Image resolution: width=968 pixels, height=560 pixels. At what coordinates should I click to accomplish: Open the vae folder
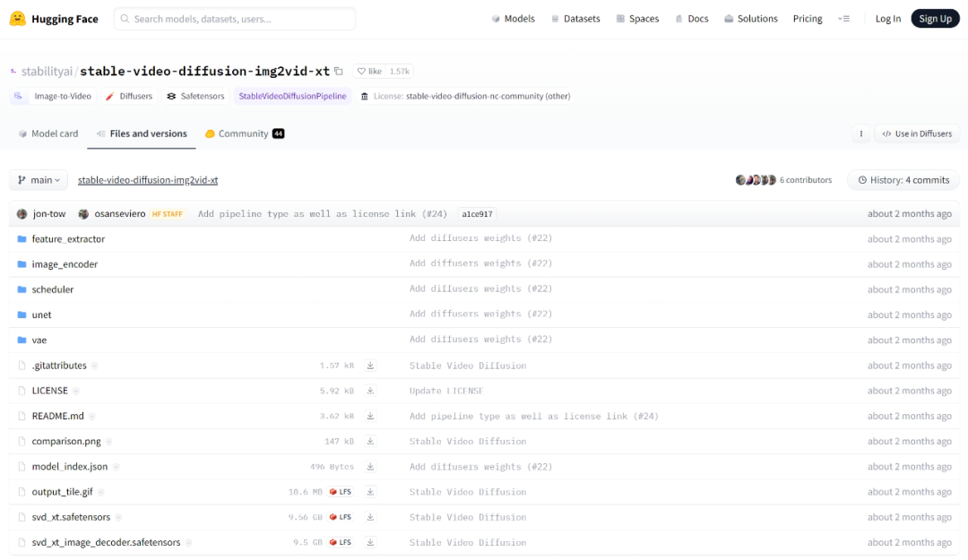[x=39, y=340]
